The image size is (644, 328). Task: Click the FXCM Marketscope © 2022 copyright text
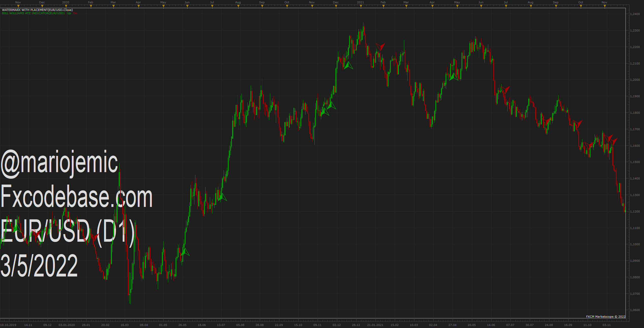tap(606, 317)
